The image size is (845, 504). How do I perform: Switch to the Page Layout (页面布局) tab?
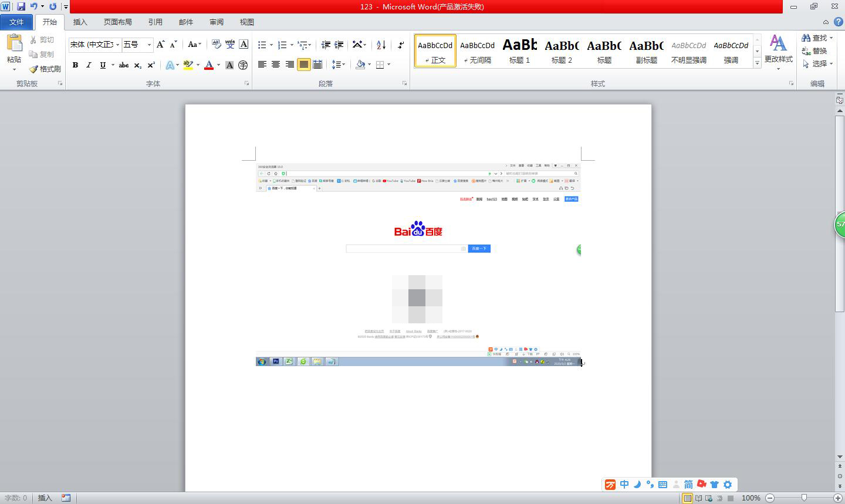pyautogui.click(x=117, y=22)
